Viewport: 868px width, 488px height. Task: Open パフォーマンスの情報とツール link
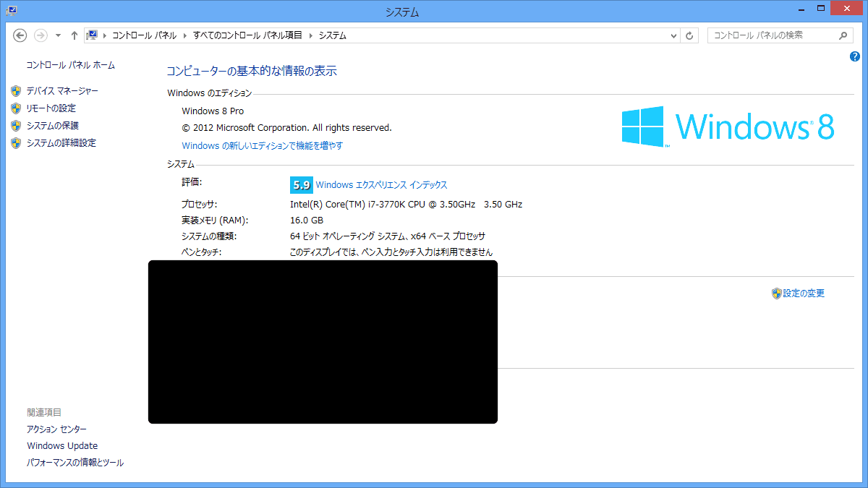pyautogui.click(x=75, y=463)
